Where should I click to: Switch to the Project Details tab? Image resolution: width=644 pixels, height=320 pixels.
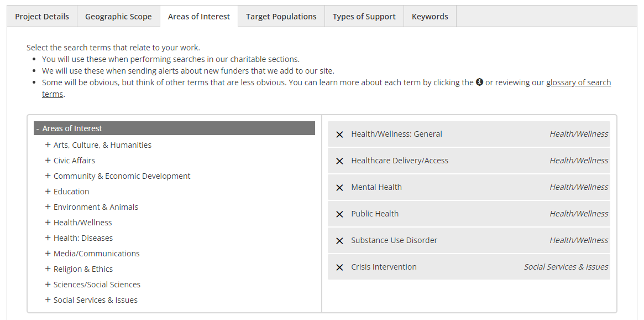(42, 17)
